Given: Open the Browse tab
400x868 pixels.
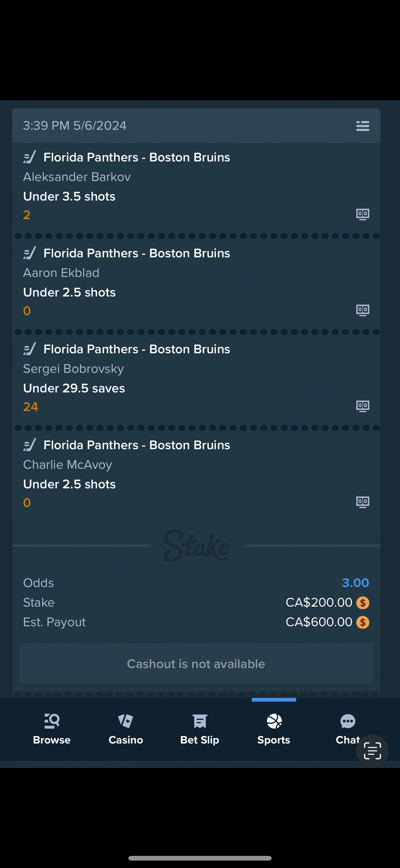Looking at the screenshot, I should [x=52, y=729].
